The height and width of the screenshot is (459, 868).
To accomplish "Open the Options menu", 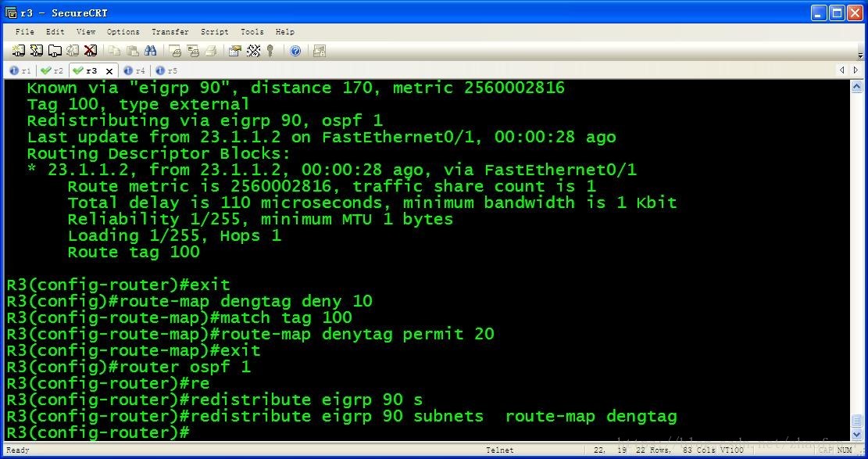I will (x=123, y=31).
